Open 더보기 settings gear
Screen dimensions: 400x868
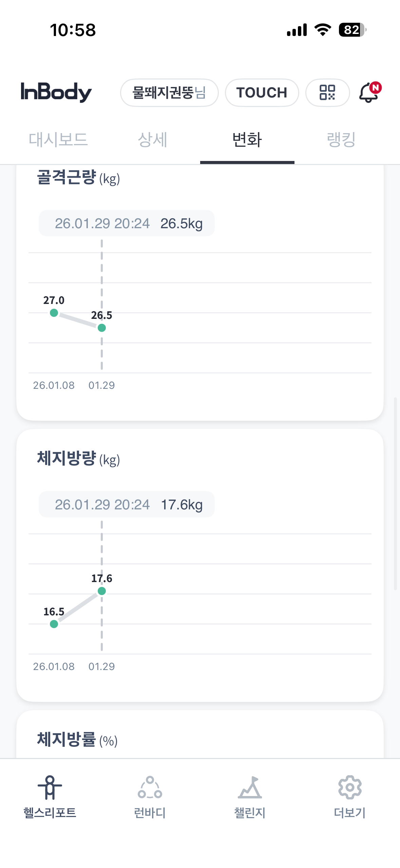[350, 788]
